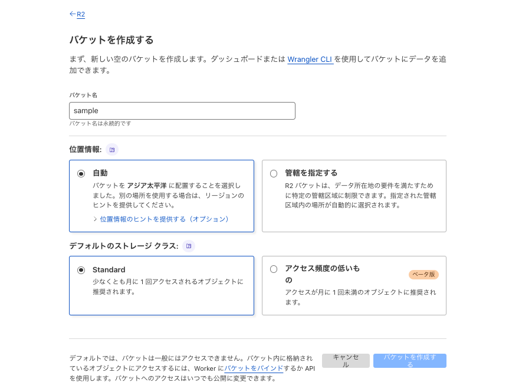Select the 自動 location radio button

(x=81, y=174)
